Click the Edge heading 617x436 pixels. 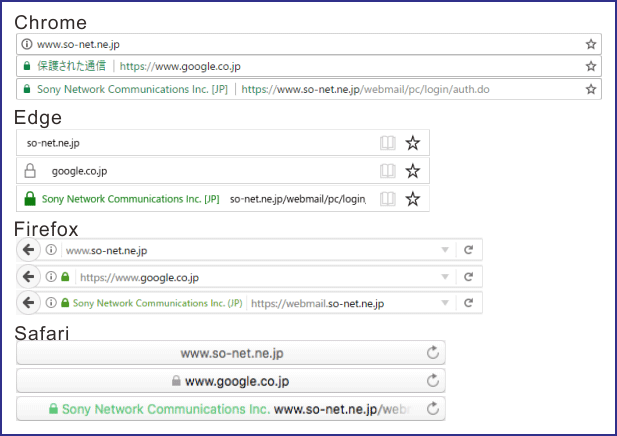point(38,117)
